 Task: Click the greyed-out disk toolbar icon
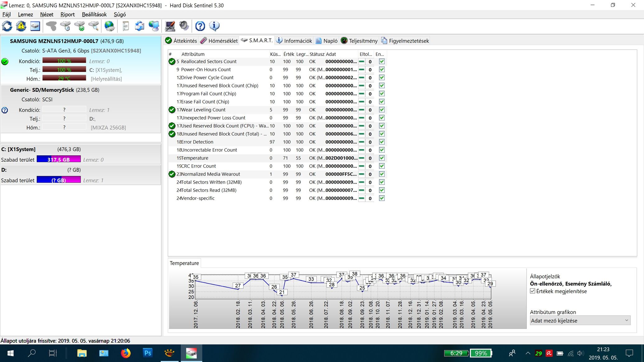point(51,26)
